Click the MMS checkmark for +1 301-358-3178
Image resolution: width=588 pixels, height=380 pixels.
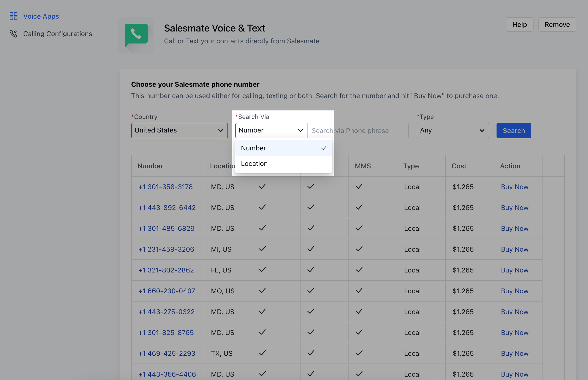click(x=359, y=186)
